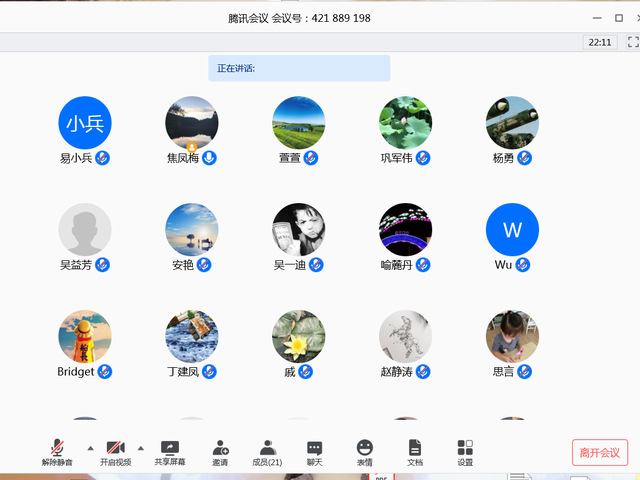This screenshot has width=640, height=480.
Task: Maximize the 腾讯会议 window
Action: pos(619,18)
